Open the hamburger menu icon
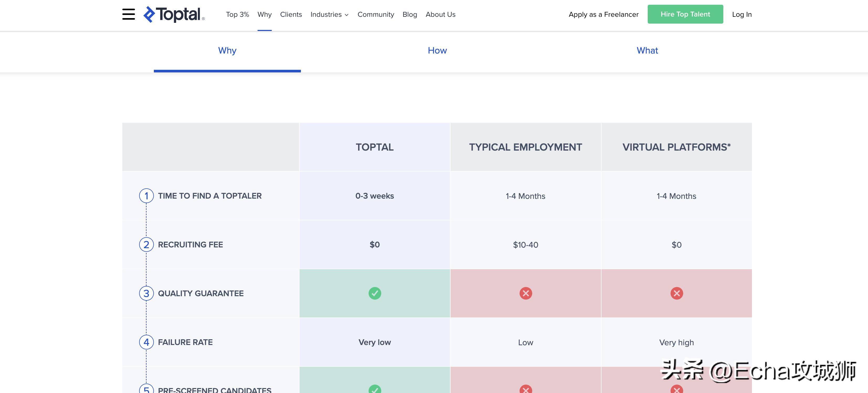Screen dimensions: 868x393 pyautogui.click(x=128, y=14)
